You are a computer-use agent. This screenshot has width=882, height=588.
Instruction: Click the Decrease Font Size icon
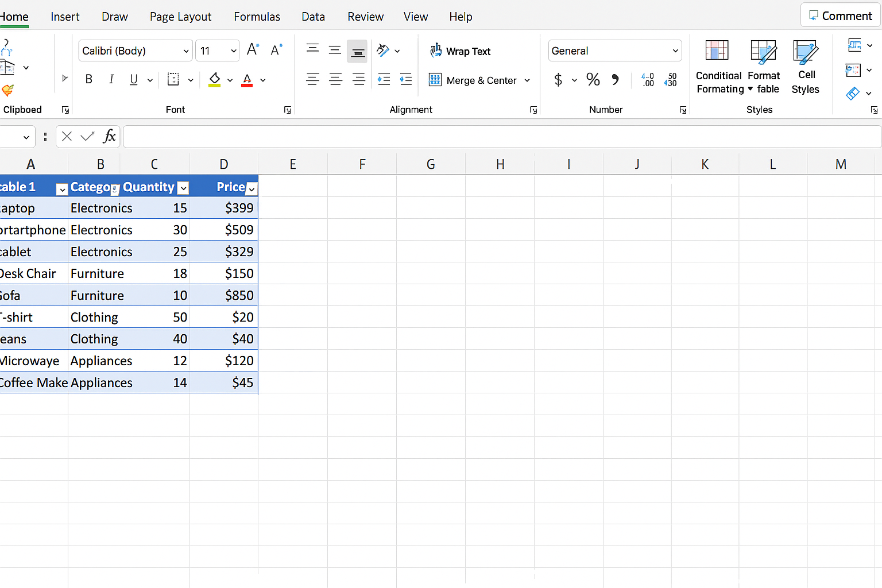(x=276, y=50)
